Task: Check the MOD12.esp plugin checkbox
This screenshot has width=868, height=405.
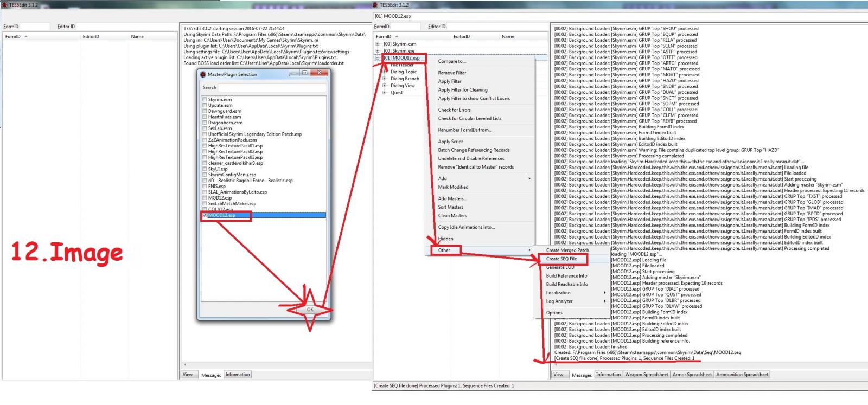Action: (x=205, y=198)
